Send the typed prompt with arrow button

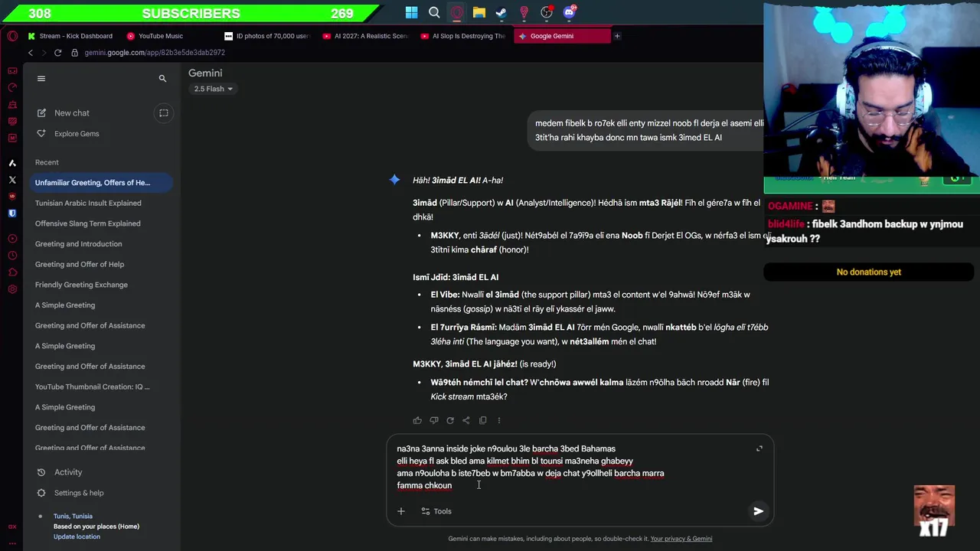(758, 511)
